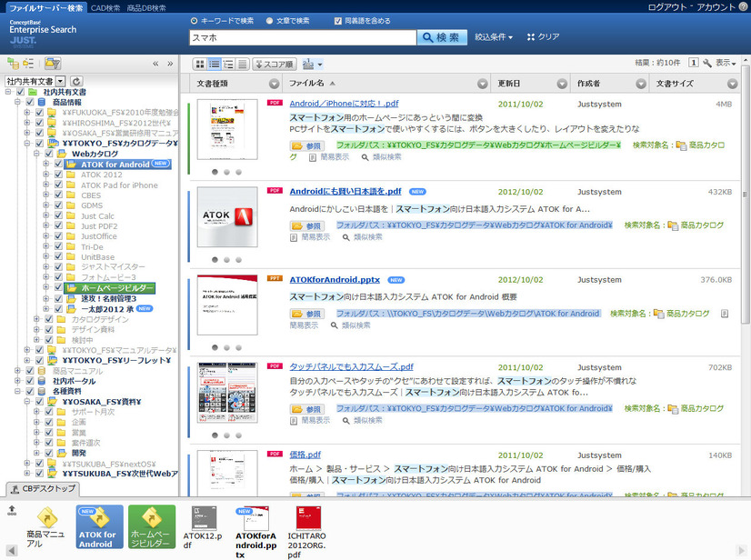This screenshot has width=751, height=560.
Task: Click アカウント in top right
Action: [716, 7]
